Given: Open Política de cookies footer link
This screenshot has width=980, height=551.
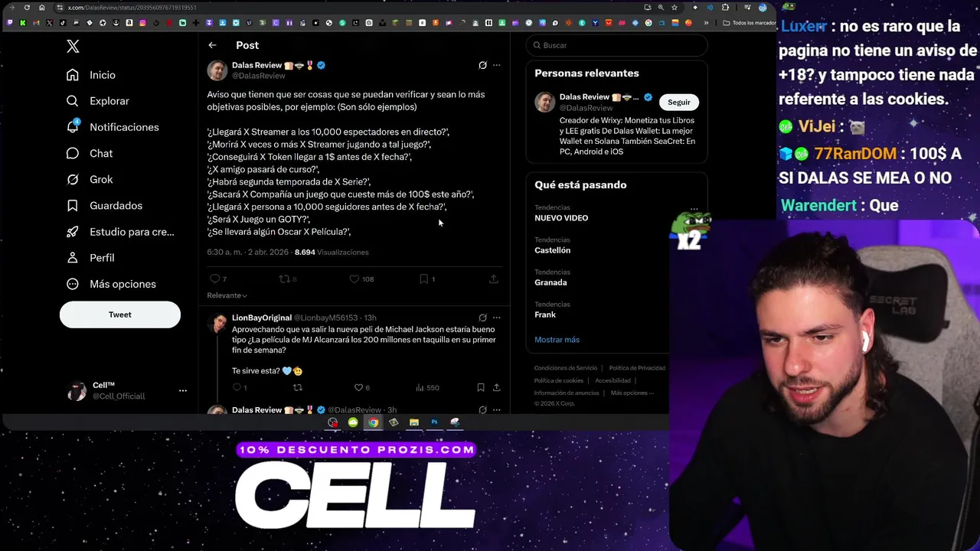Looking at the screenshot, I should [x=559, y=380].
